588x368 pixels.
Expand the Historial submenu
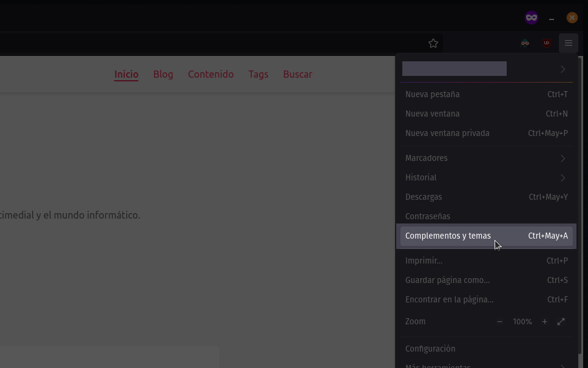[x=486, y=177]
